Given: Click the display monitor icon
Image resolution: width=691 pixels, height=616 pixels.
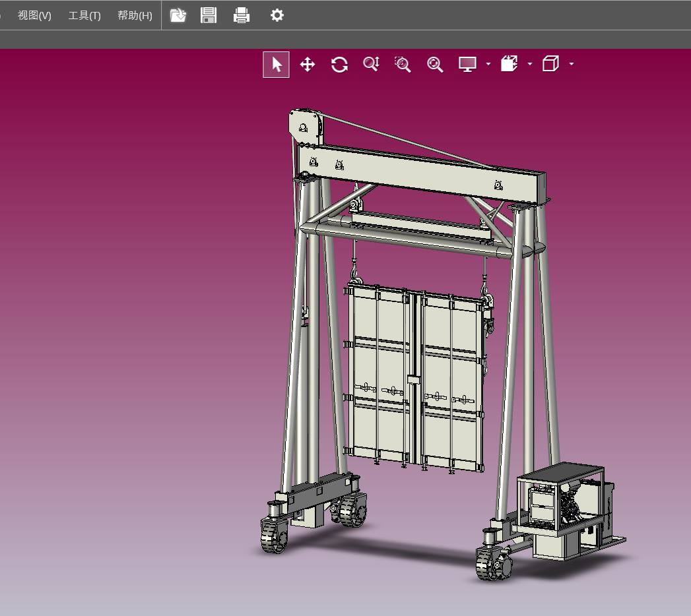Looking at the screenshot, I should [x=467, y=64].
